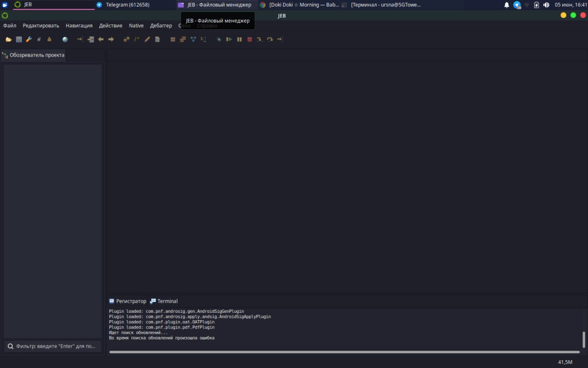Click the comment slash-star toolbar icon
Image resolution: width=588 pixels, height=368 pixels.
click(136, 40)
